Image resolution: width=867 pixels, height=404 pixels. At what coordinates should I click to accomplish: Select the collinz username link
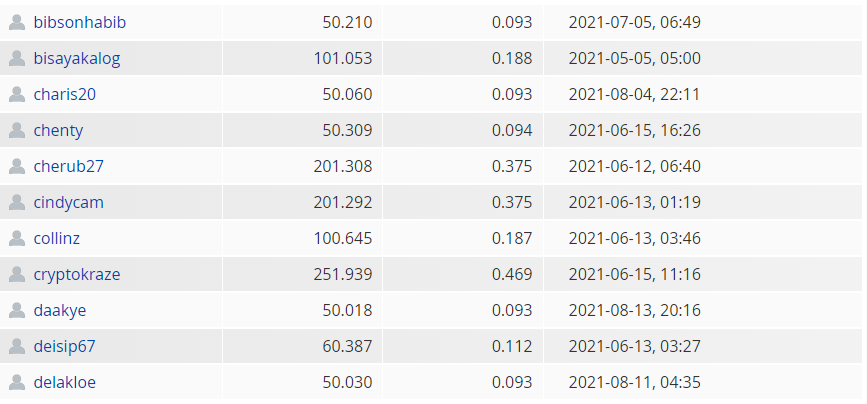(x=56, y=238)
